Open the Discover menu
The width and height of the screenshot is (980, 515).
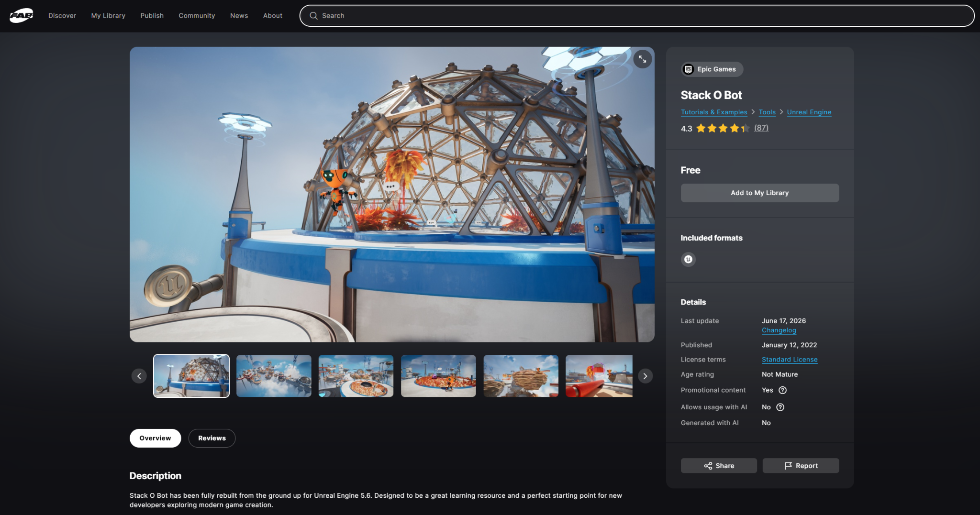[x=62, y=16]
